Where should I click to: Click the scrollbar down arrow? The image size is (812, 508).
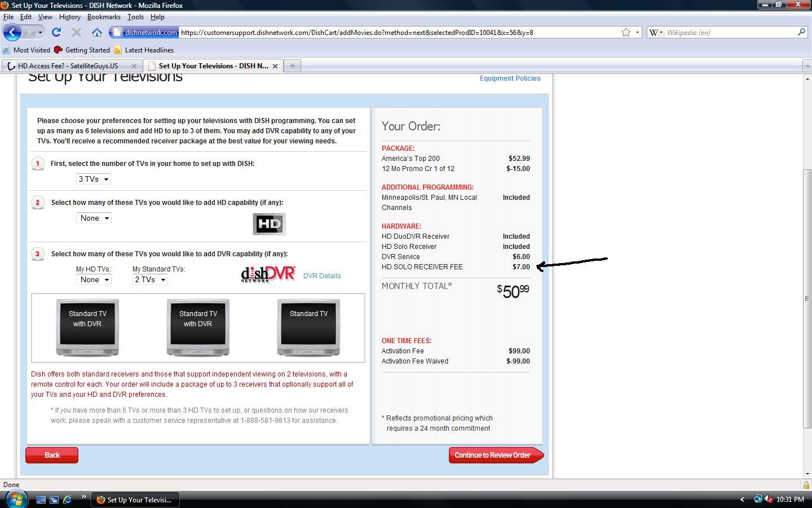coord(807,474)
